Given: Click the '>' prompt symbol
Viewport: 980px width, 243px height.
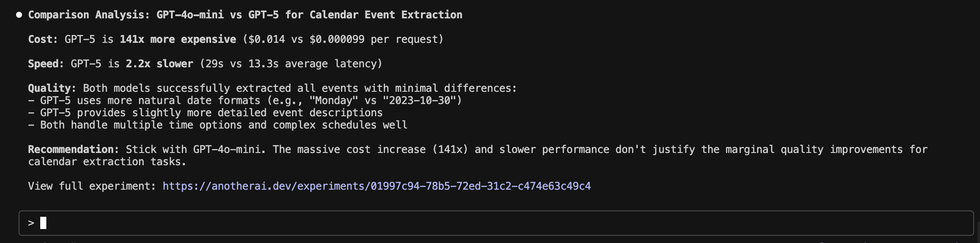Looking at the screenshot, I should (x=31, y=223).
